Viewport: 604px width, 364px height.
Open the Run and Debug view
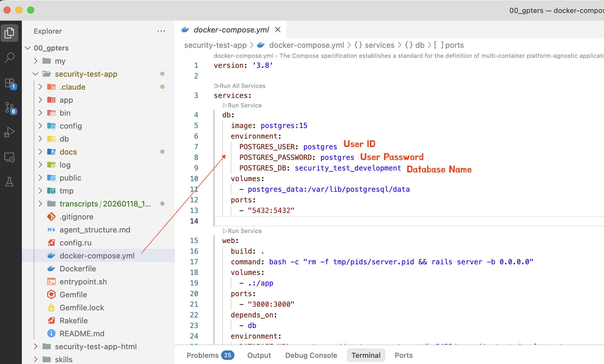pos(10,132)
